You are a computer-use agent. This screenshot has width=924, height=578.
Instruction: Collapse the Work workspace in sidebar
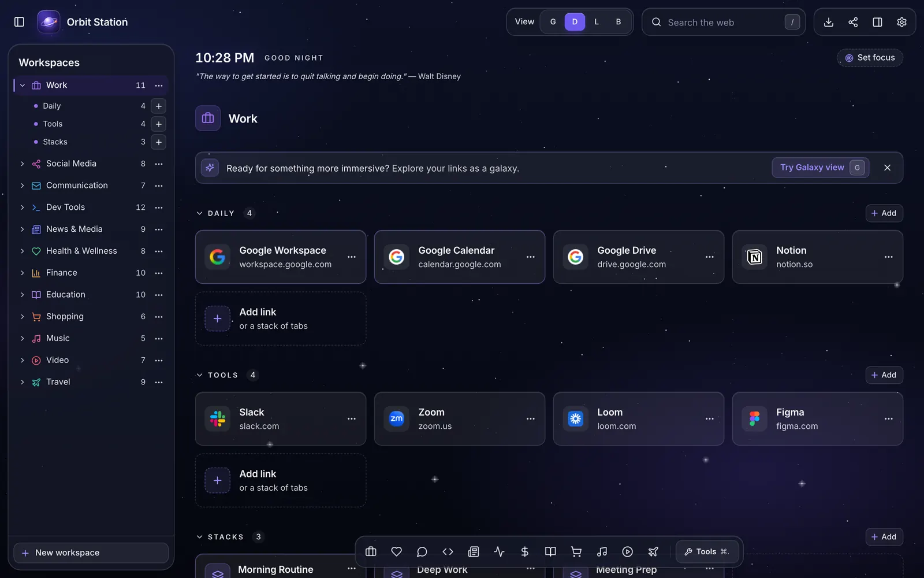(23, 86)
